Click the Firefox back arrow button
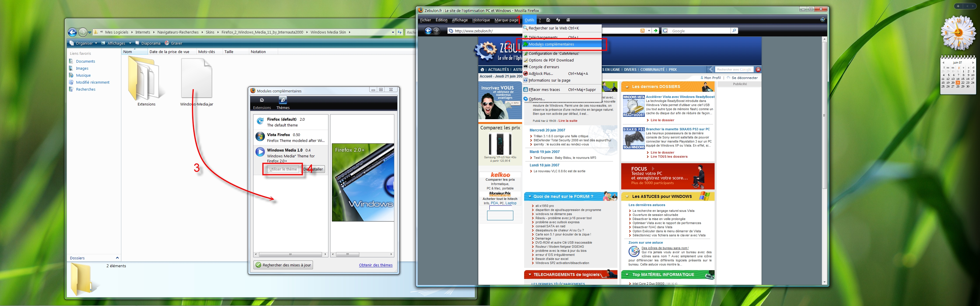Image resolution: width=980 pixels, height=306 pixels. tap(428, 31)
